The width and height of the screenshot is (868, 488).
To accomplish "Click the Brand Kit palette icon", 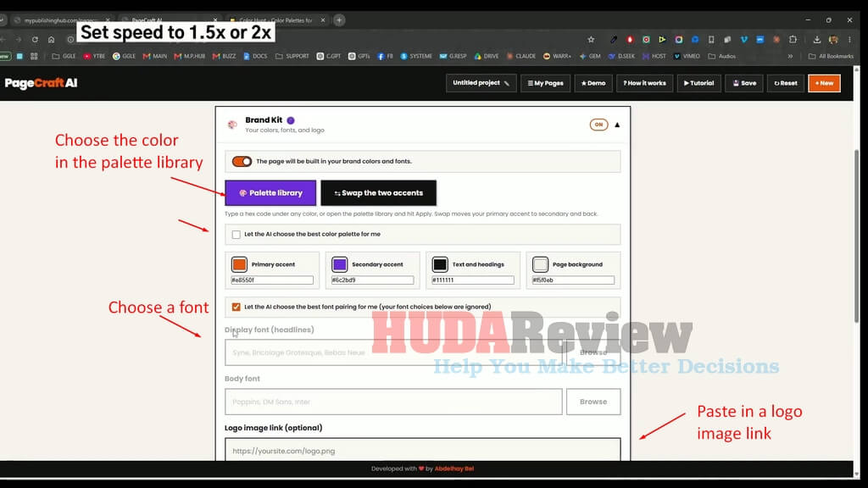I will click(x=232, y=125).
